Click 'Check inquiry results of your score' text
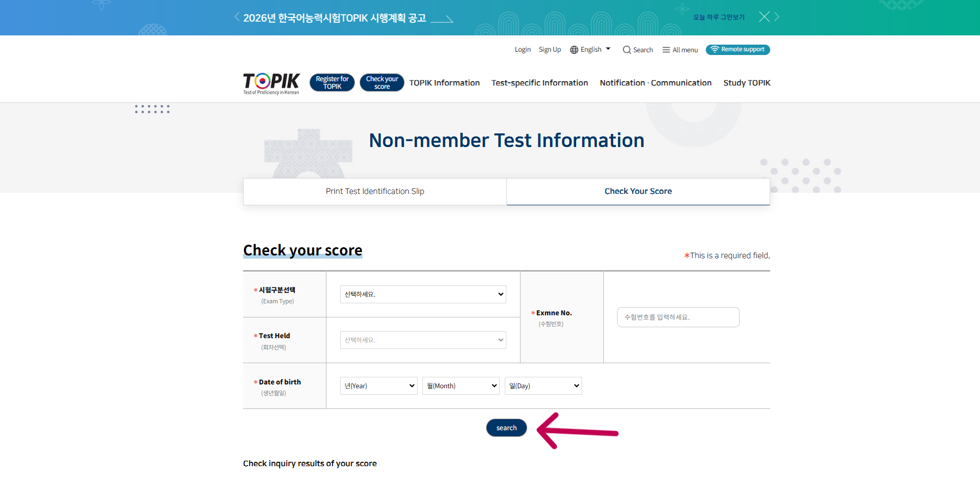Screen dimensions: 980x483 tap(310, 463)
